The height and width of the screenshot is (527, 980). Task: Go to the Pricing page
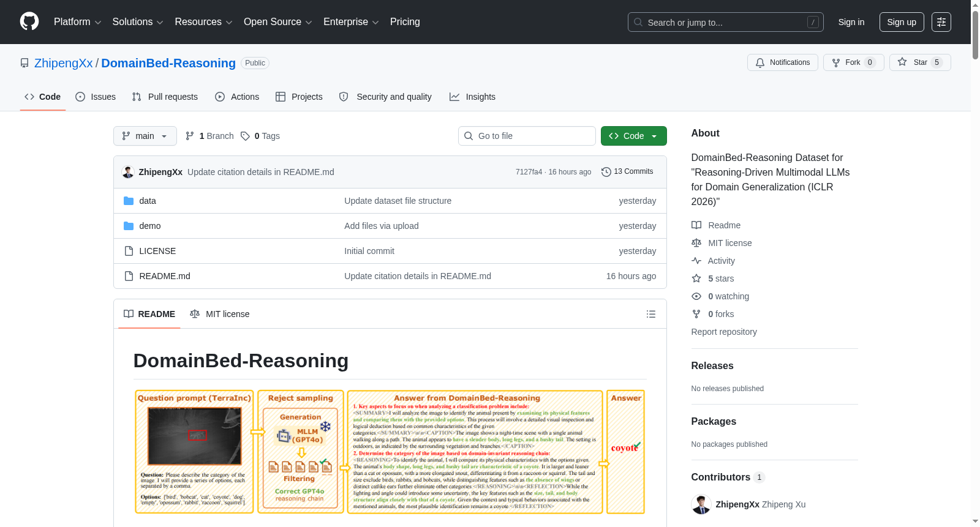[x=405, y=22]
